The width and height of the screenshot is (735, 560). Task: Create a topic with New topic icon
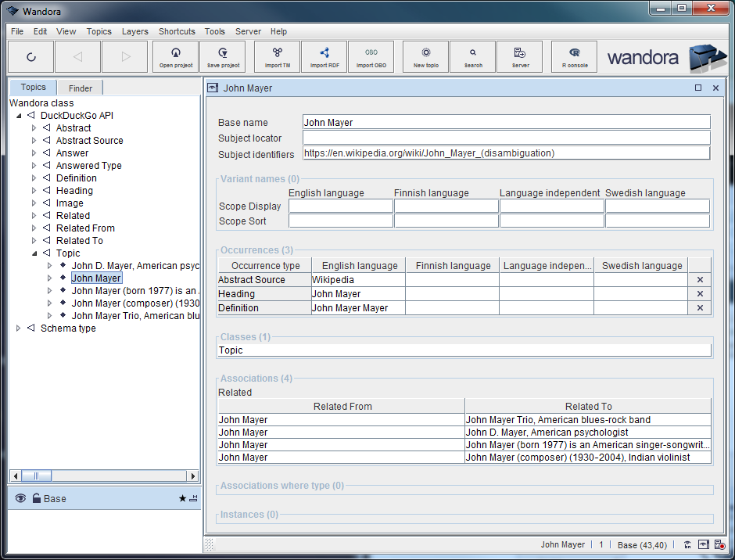coord(426,57)
